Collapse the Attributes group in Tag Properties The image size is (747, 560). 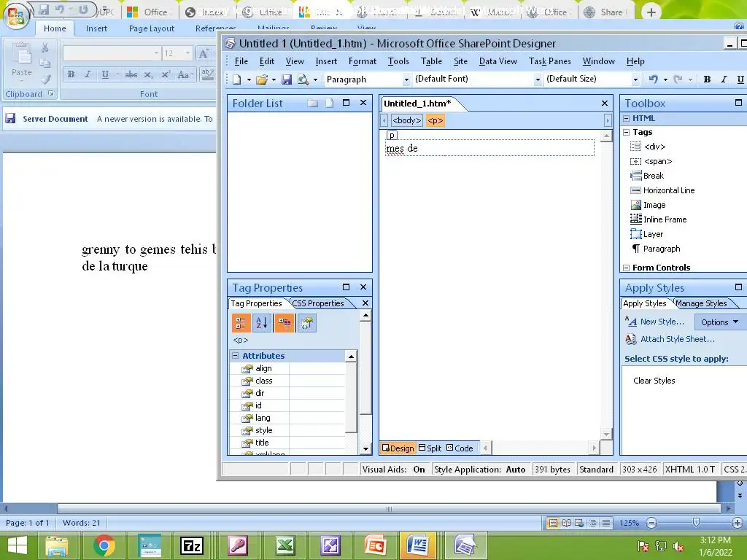[236, 356]
